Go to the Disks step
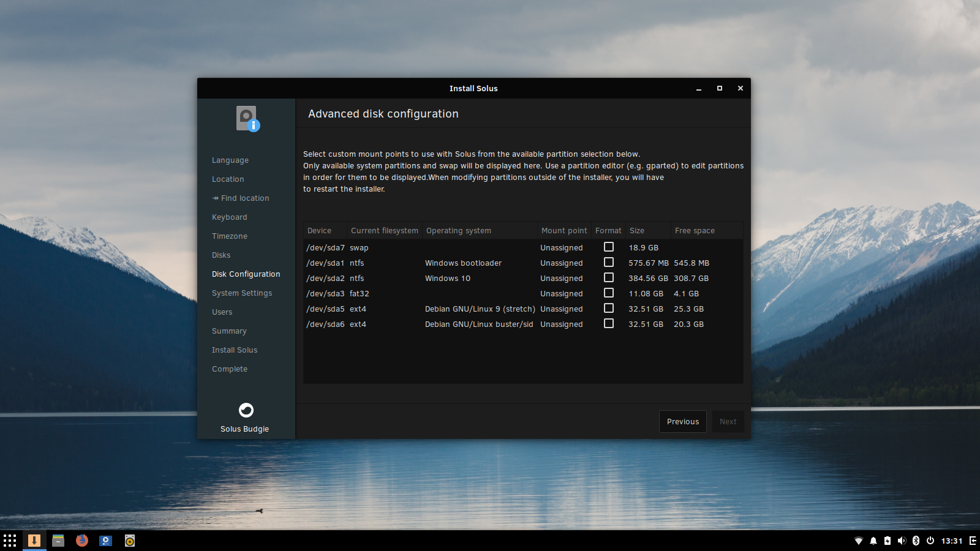 221,255
